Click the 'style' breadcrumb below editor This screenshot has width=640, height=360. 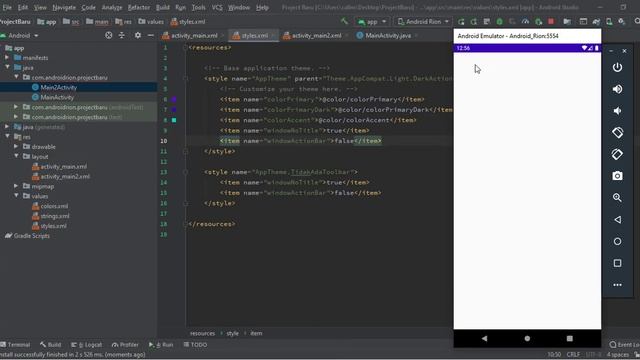tap(233, 333)
